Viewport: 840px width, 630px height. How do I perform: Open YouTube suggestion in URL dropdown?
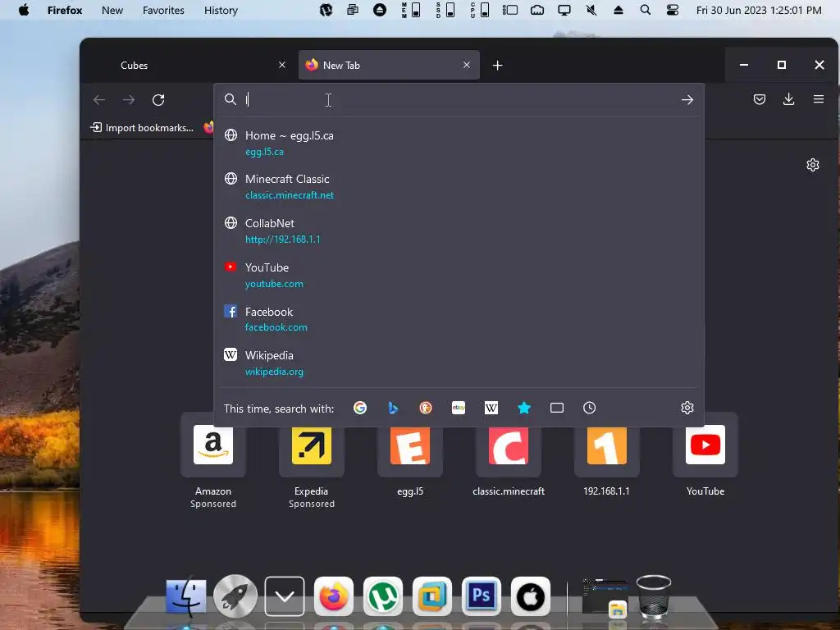459,276
